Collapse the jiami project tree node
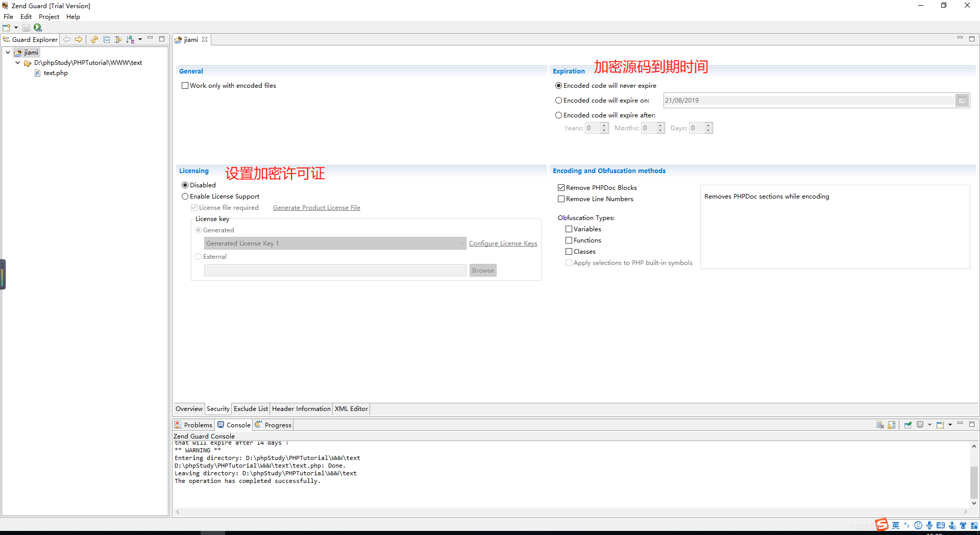Image resolution: width=980 pixels, height=535 pixels. (x=8, y=52)
